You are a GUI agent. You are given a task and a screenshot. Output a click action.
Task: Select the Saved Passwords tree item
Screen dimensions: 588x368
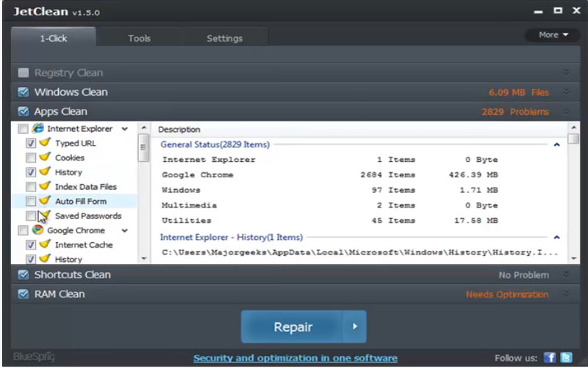pyautogui.click(x=88, y=216)
